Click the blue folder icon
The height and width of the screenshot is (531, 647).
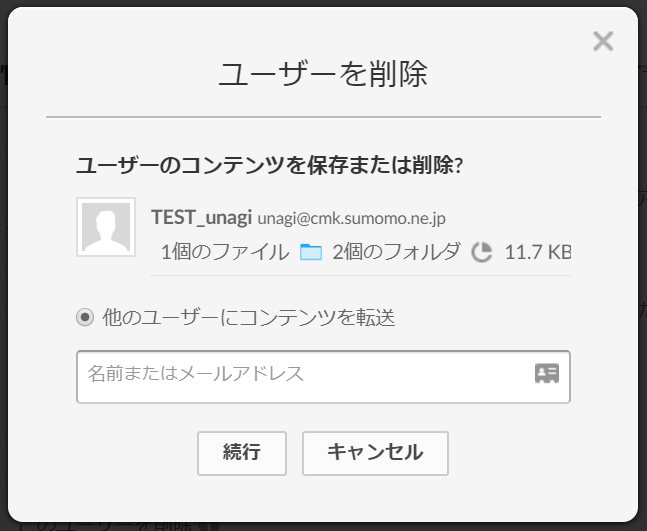[311, 252]
